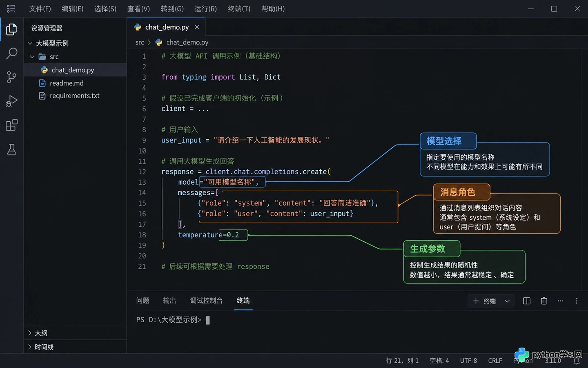Open the Explorer view in activity bar
The height and width of the screenshot is (368, 588).
[x=11, y=29]
